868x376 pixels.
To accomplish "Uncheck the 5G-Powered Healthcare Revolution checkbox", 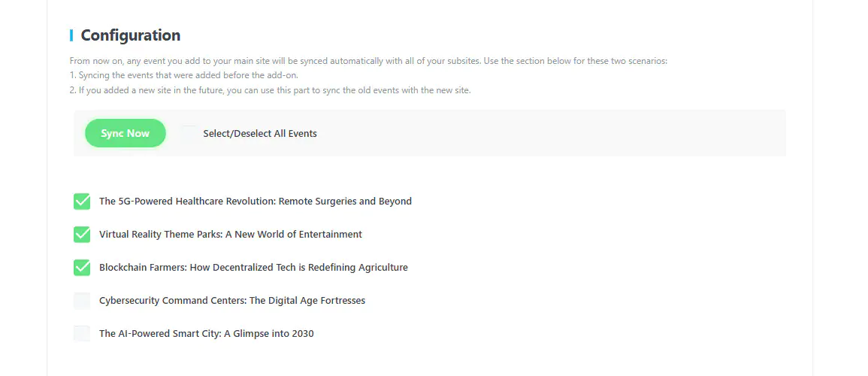I will coord(82,202).
